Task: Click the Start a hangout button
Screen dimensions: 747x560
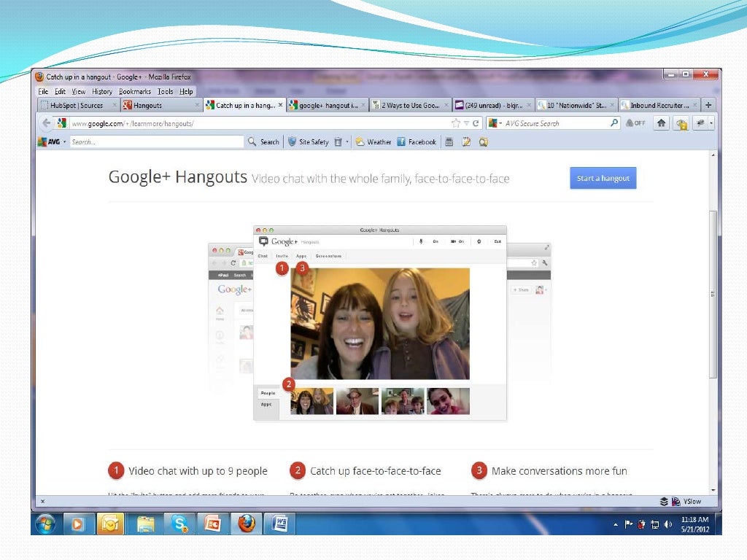Action: point(603,178)
